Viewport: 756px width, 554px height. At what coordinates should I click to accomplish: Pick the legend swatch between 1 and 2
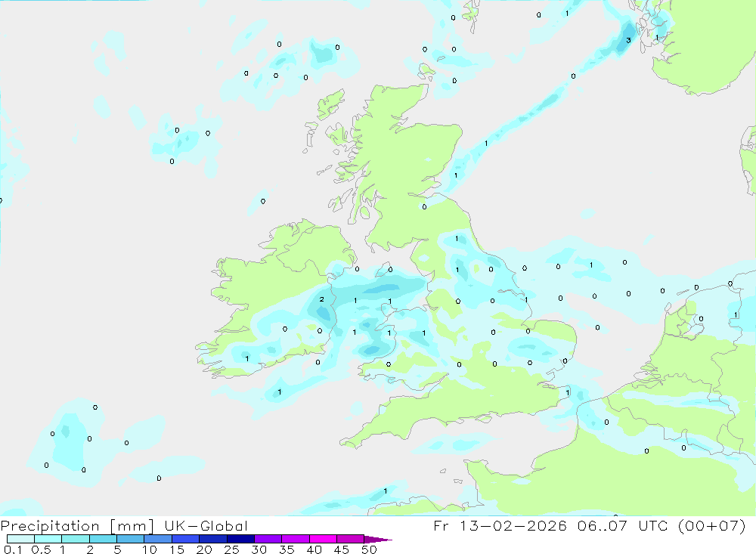tap(76, 539)
